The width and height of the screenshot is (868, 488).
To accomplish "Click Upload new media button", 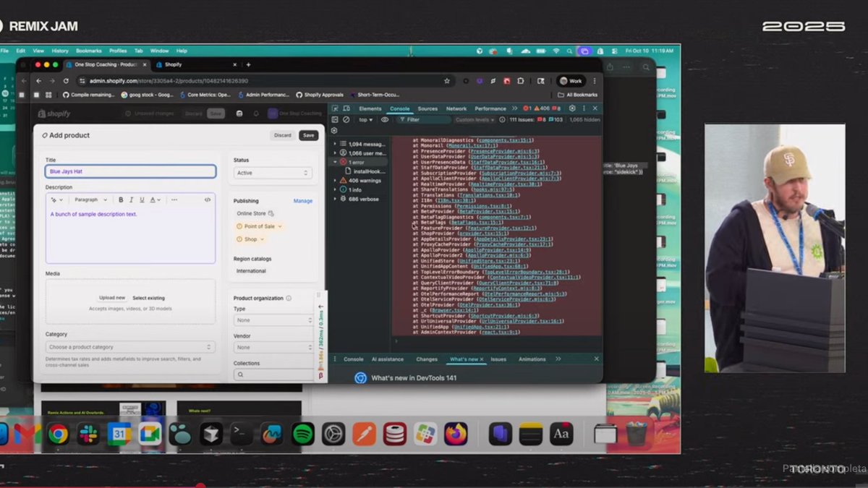I will [112, 298].
